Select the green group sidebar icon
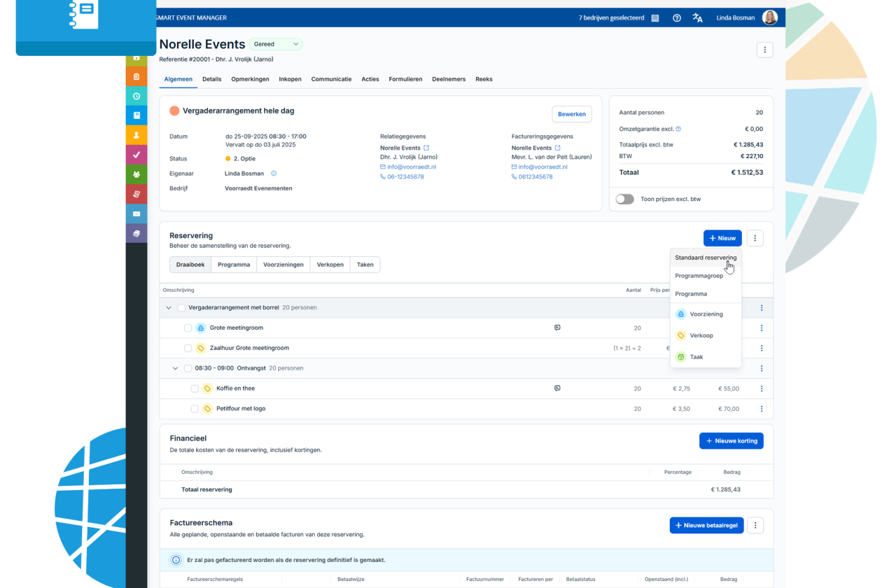882x588 pixels. (x=136, y=174)
